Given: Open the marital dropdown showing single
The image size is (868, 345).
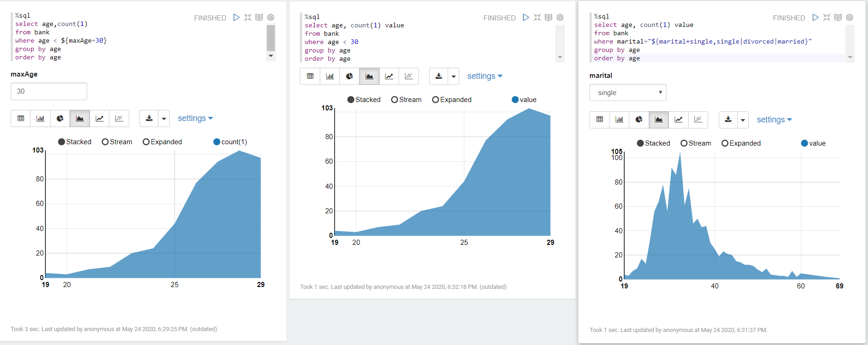Looking at the screenshot, I should coord(628,93).
